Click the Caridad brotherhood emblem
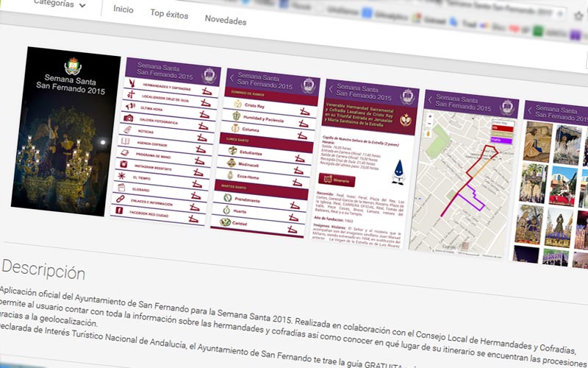The height and width of the screenshot is (368, 588). [225, 222]
